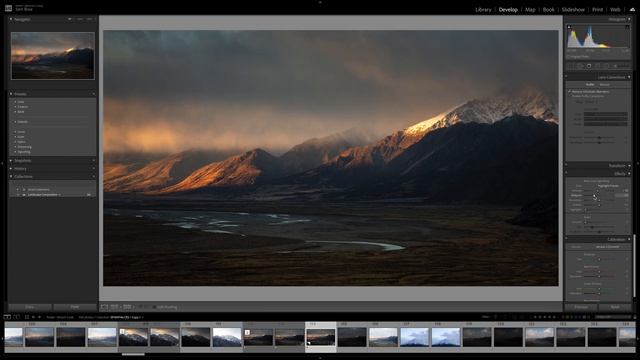Click the Copy settings button
Viewport: 640px width, 360px height.
pyautogui.click(x=30, y=307)
